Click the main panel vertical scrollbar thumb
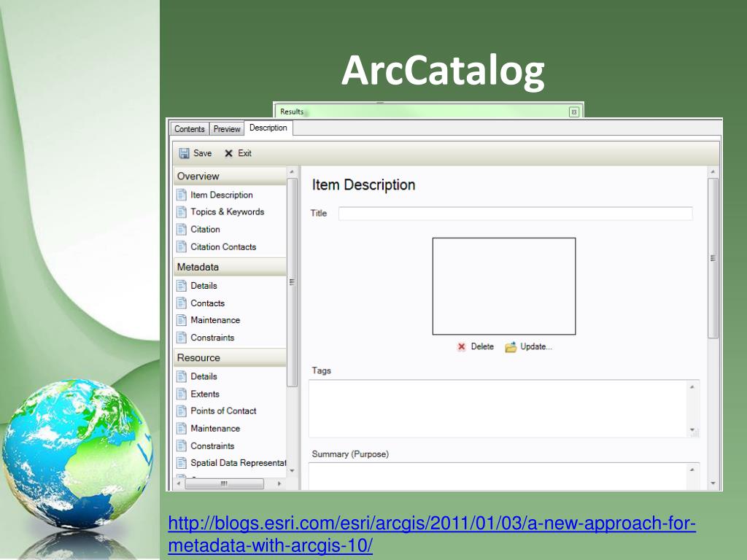 click(713, 258)
